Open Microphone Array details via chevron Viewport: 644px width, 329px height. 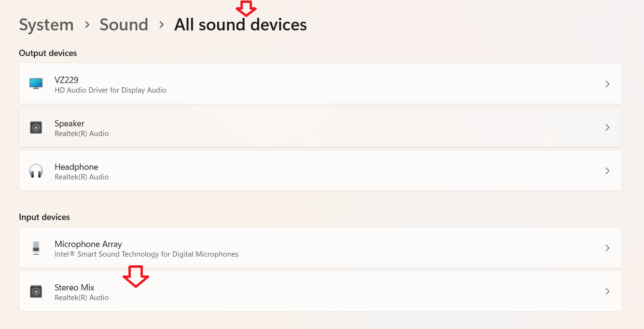coord(607,248)
